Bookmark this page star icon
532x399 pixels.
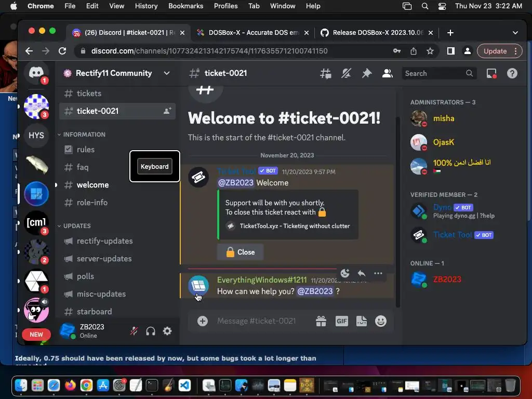[x=430, y=51]
